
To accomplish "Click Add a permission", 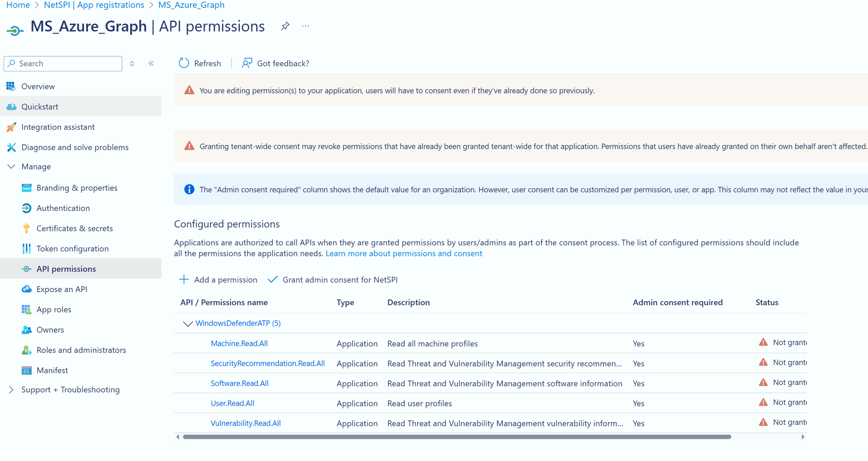I will click(218, 280).
